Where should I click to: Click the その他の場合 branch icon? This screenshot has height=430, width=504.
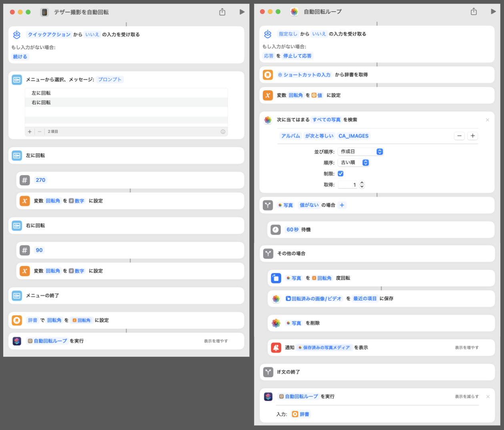[268, 254]
